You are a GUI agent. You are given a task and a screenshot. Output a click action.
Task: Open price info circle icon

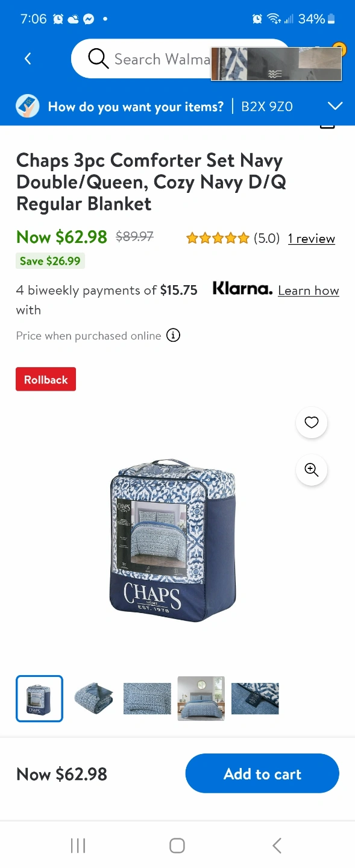click(x=173, y=335)
